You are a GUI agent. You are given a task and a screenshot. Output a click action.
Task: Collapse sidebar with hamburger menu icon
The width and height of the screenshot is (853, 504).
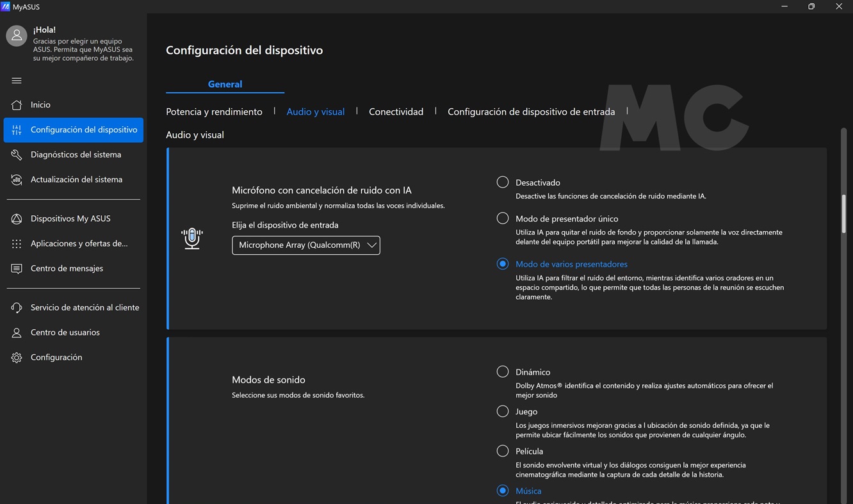17,81
